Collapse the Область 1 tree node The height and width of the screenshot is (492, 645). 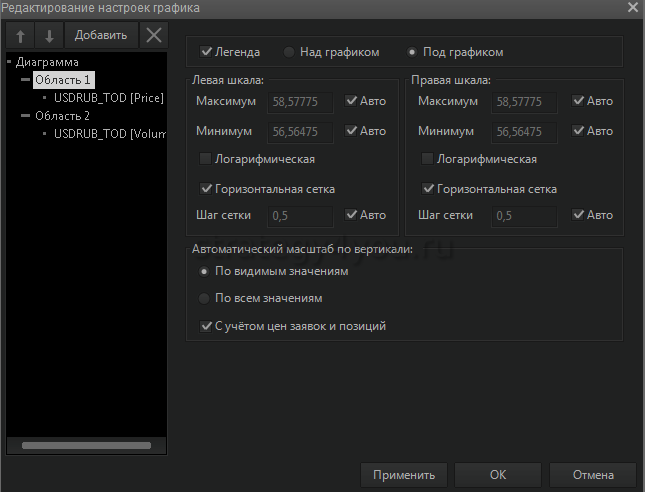tap(26, 79)
